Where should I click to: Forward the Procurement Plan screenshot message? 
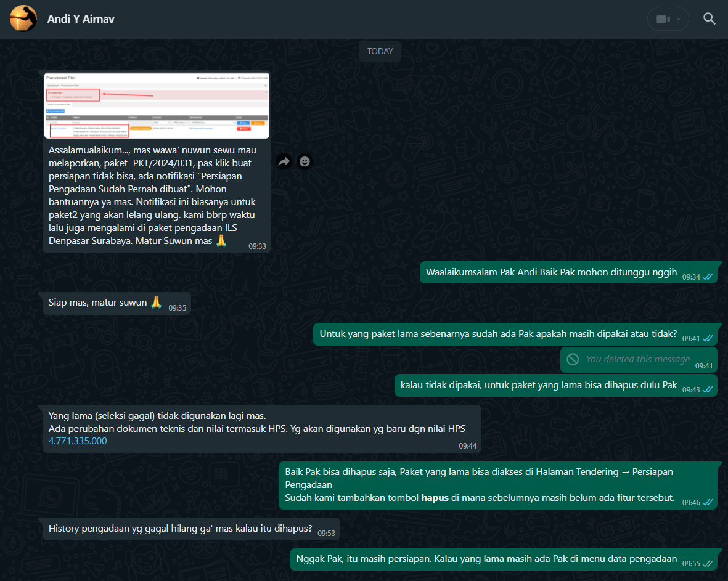[x=284, y=161]
